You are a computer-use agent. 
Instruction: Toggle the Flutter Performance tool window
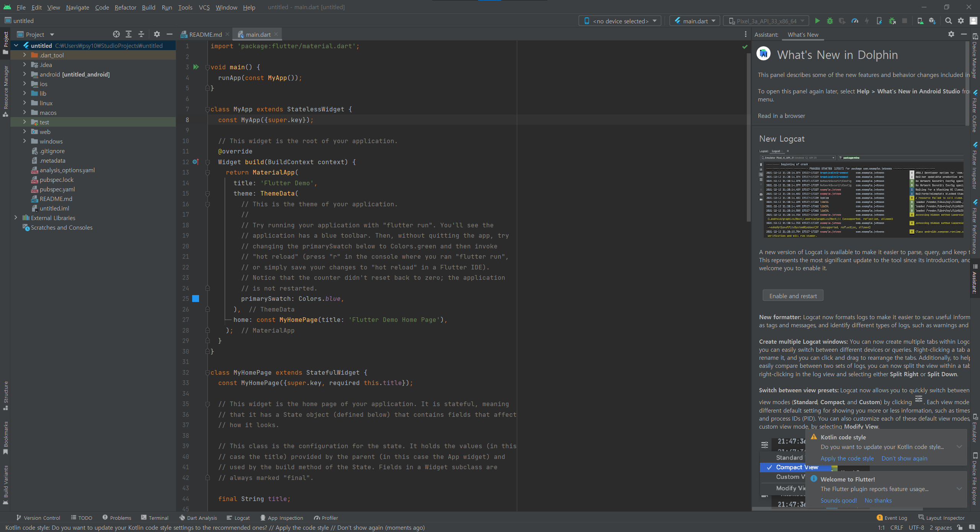(975, 227)
